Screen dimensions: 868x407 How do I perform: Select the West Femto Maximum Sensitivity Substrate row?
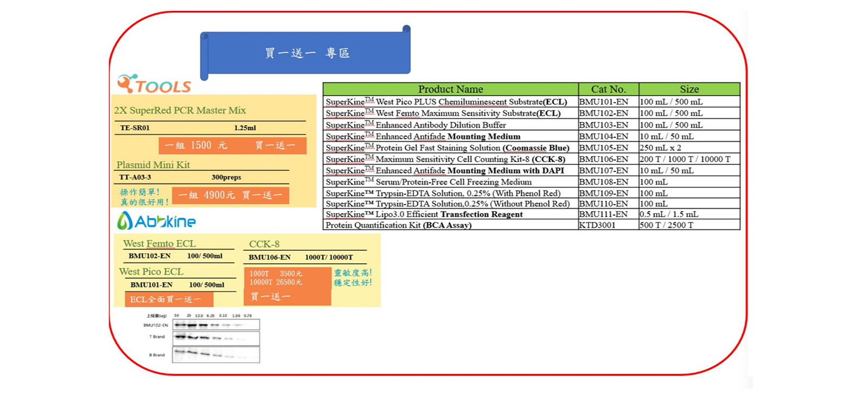pos(532,113)
